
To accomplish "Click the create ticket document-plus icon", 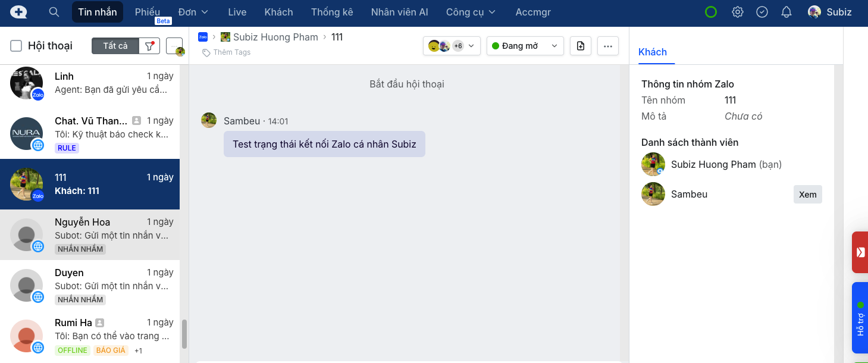I will pos(581,46).
